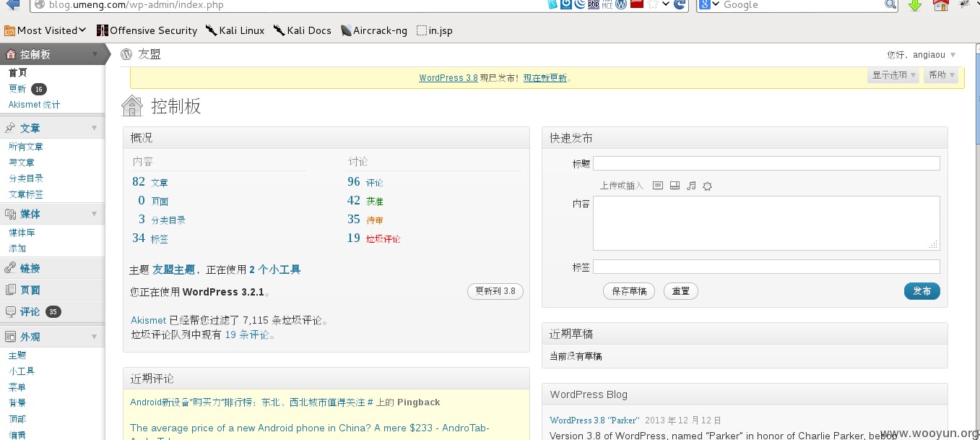This screenshot has height=440, width=980.
Task: Collapse the 文章 sidebar section arrow
Action: 94,128
